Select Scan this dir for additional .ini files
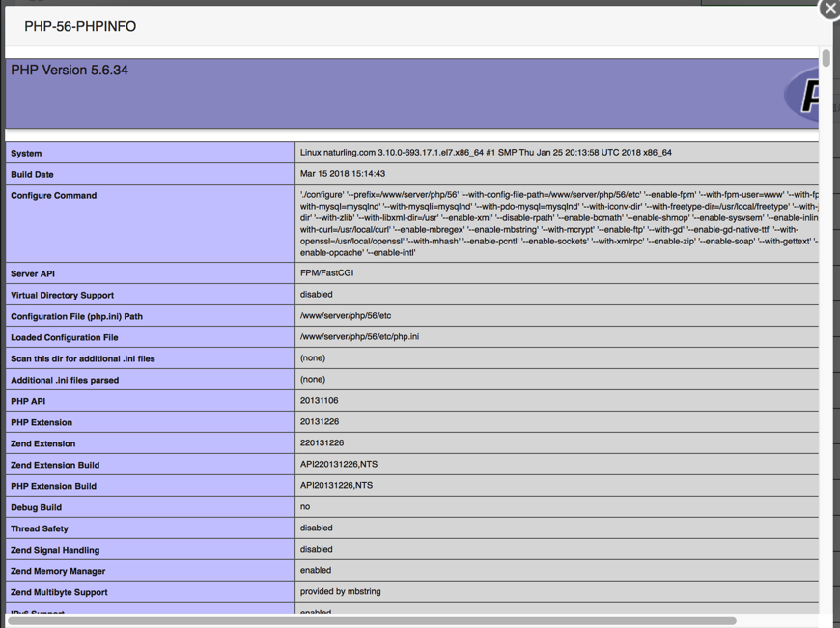This screenshot has width=840, height=628. (83, 358)
